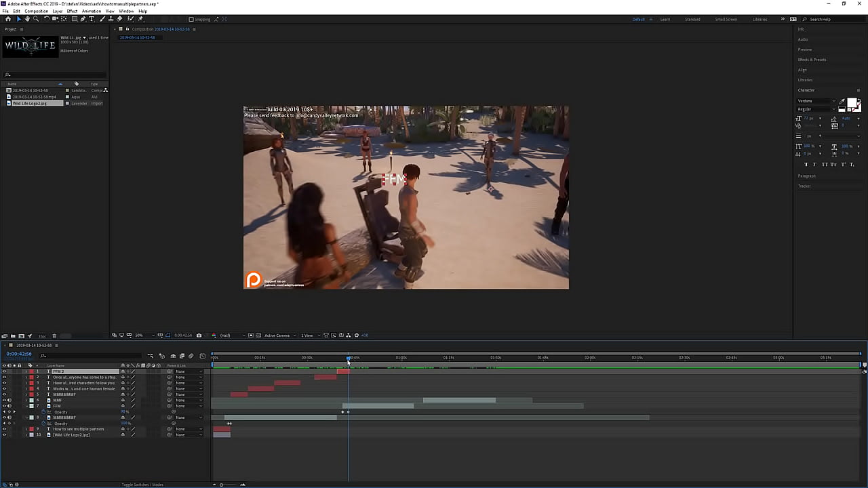Choose the Horizontal Type tool

pyautogui.click(x=92, y=19)
